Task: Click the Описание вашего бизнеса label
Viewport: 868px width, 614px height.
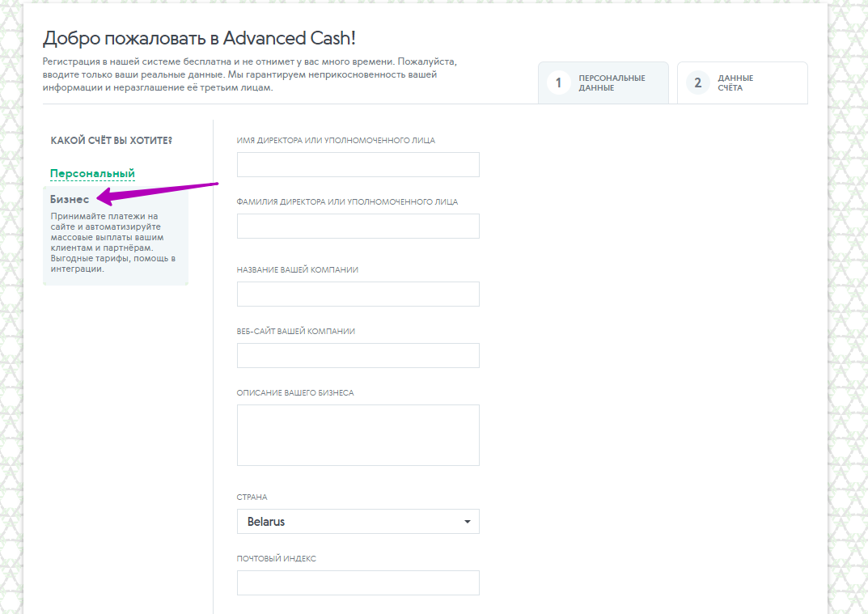Action: [x=294, y=392]
